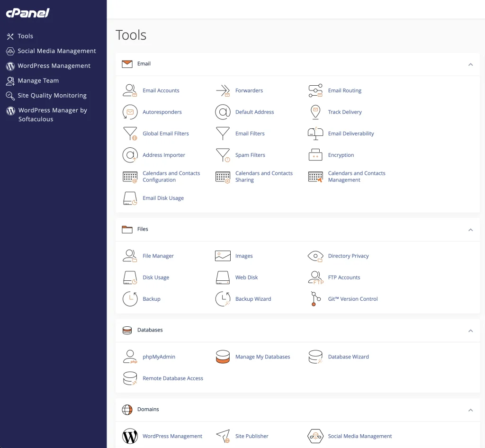
Task: Open Social Media Management in sidebar
Action: click(x=56, y=51)
